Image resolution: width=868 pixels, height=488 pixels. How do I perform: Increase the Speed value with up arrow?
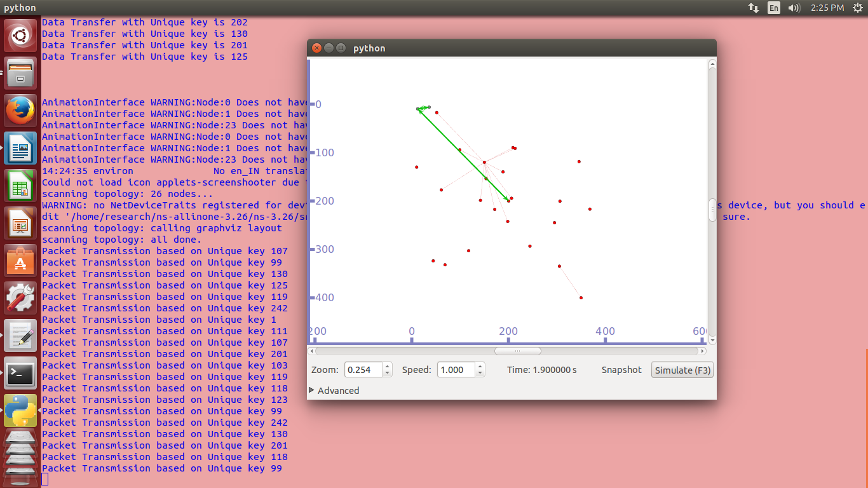point(480,366)
